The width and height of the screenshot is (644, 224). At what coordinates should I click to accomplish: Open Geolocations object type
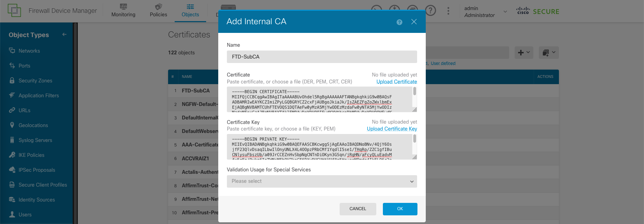tap(33, 125)
